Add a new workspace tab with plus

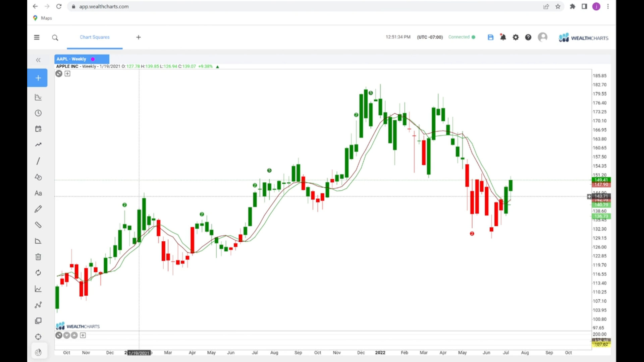pos(139,37)
